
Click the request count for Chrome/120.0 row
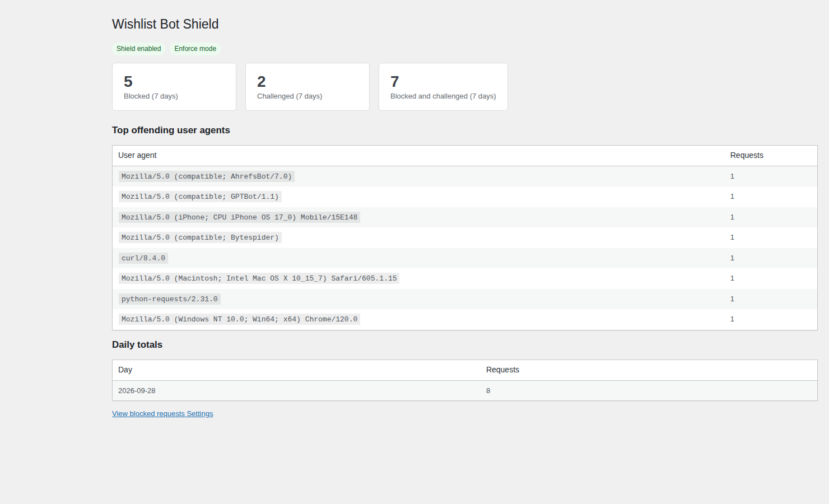click(x=732, y=319)
